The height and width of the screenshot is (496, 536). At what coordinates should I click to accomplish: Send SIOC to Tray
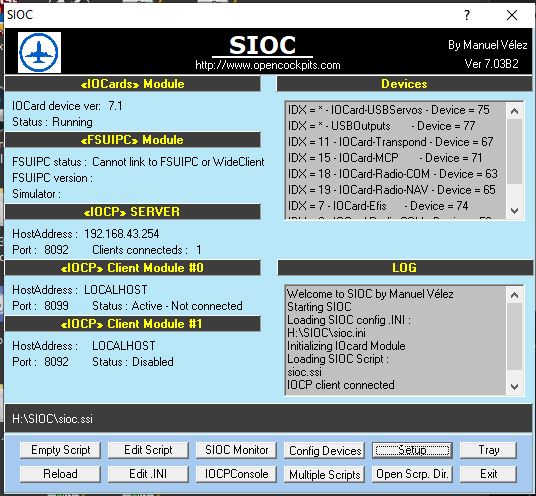[x=488, y=450]
